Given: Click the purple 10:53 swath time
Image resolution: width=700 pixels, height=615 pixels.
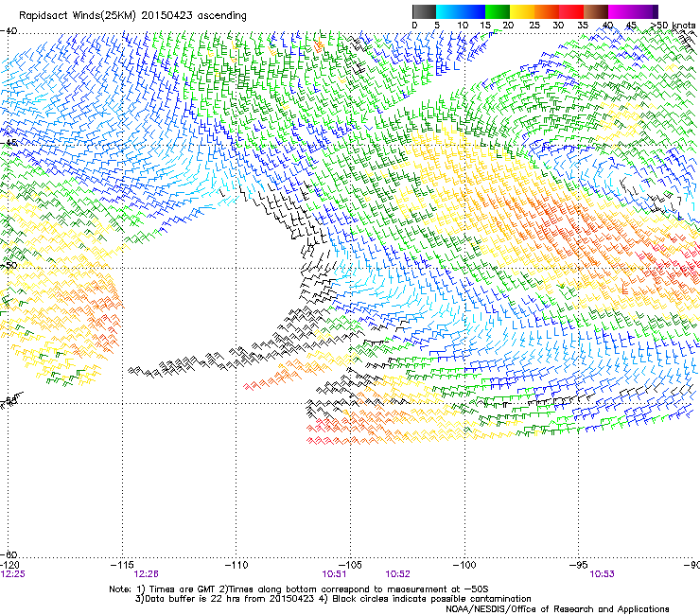Looking at the screenshot, I should click(602, 574).
